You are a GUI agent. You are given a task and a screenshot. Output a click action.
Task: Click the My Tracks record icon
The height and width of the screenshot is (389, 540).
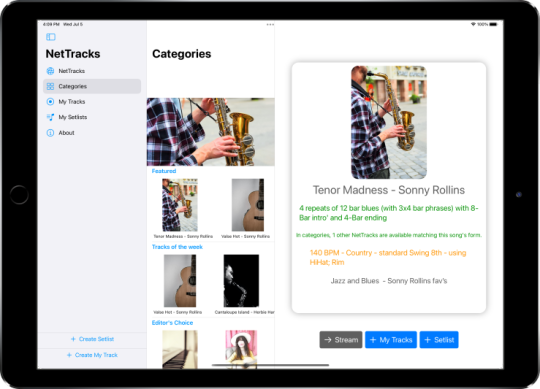(50, 102)
